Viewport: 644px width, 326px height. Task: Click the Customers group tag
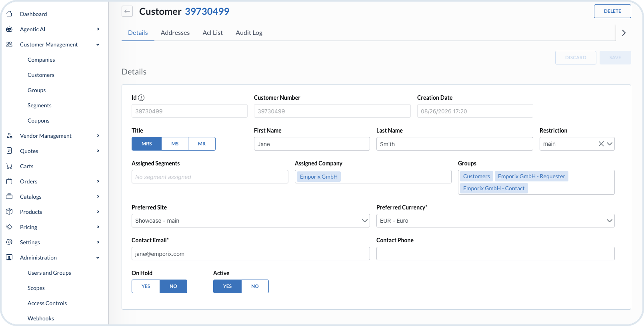click(476, 176)
